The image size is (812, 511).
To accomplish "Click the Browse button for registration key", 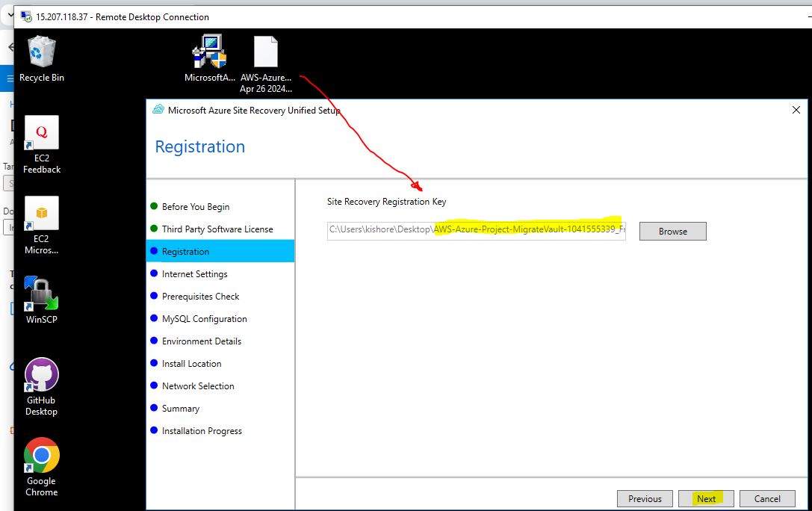I will coord(672,232).
